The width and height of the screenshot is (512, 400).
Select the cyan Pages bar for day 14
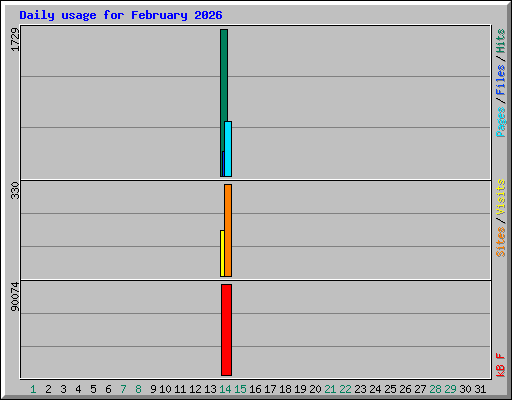[x=228, y=149]
